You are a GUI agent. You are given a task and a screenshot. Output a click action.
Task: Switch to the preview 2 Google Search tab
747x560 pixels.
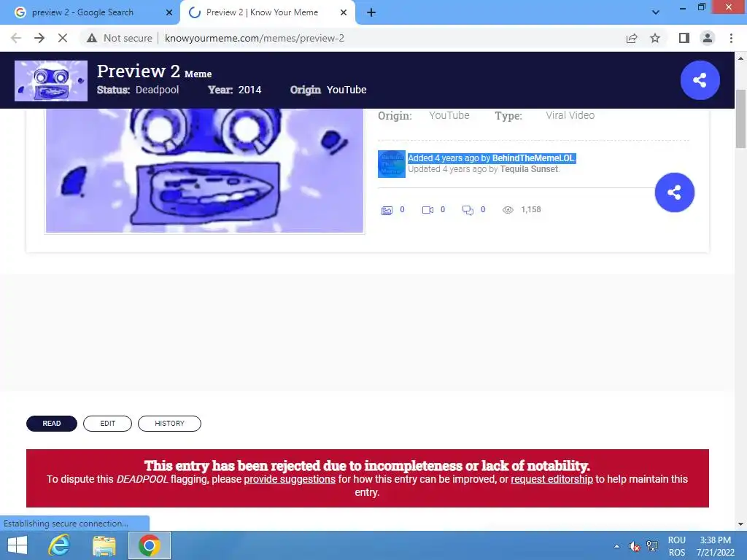coord(90,12)
